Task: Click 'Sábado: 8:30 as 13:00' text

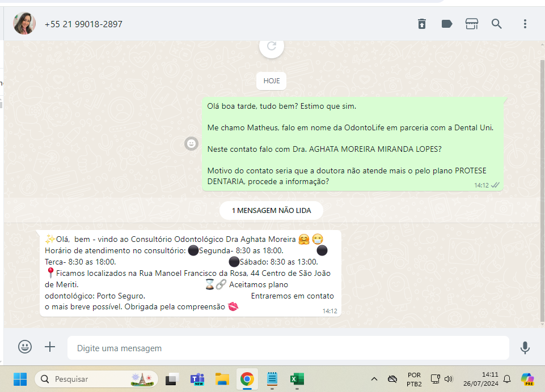Action: [279, 262]
